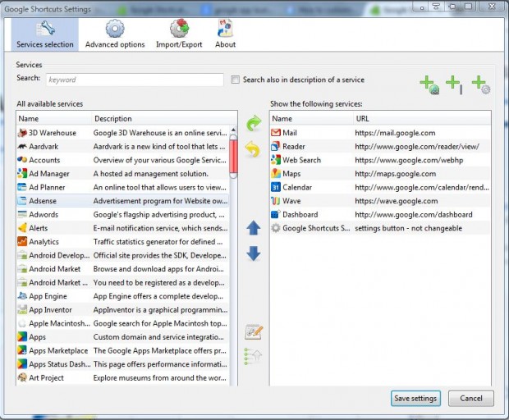Viewport: 509px width, 420px height.
Task: Select the App Inventor service icon
Action: pos(22,310)
